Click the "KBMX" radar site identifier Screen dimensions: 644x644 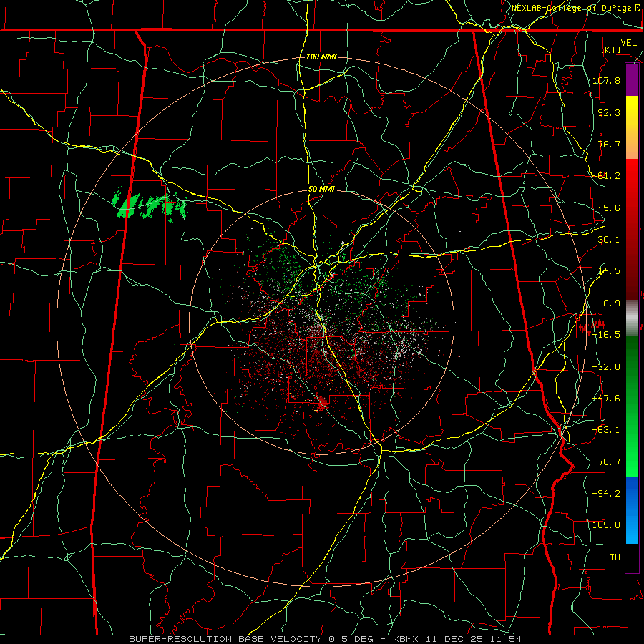405,639
